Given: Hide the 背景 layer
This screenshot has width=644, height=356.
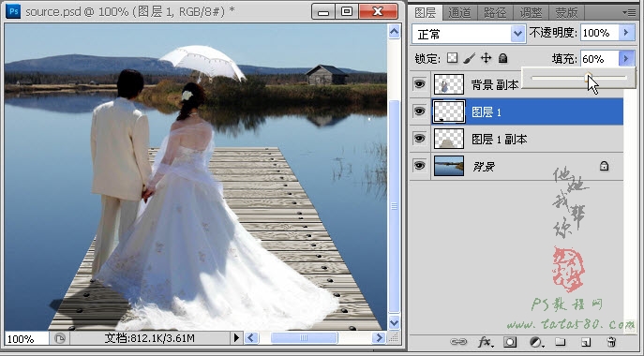Looking at the screenshot, I should pyautogui.click(x=419, y=166).
